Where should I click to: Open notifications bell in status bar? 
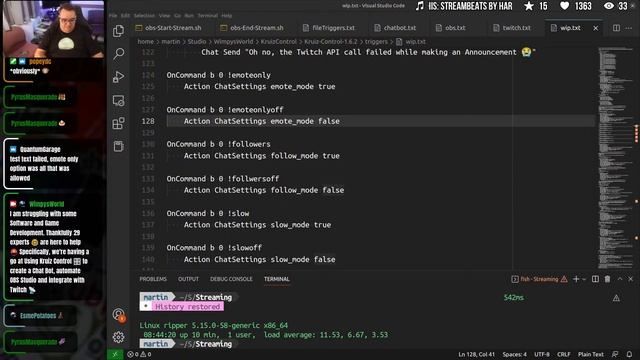(x=629, y=354)
